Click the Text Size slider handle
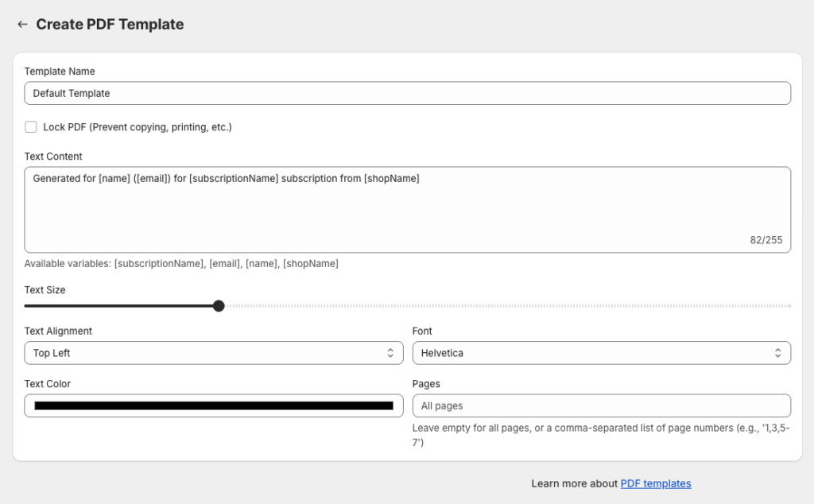The height and width of the screenshot is (504, 814). coord(219,306)
